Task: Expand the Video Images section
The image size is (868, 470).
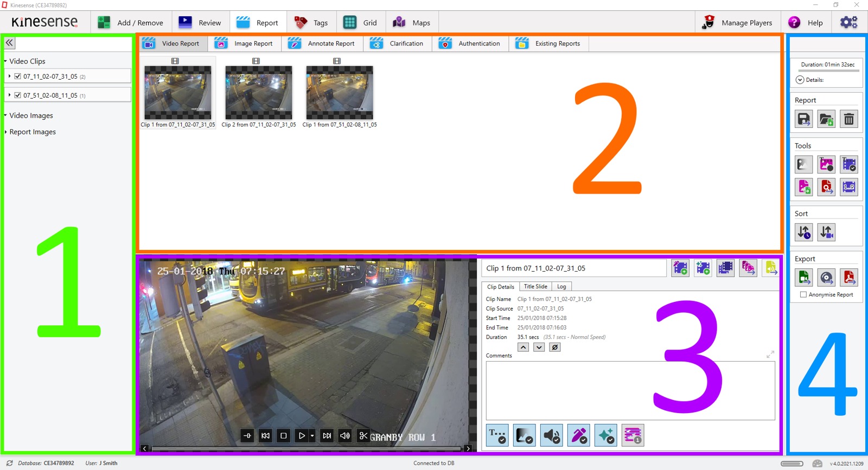Action: point(5,115)
